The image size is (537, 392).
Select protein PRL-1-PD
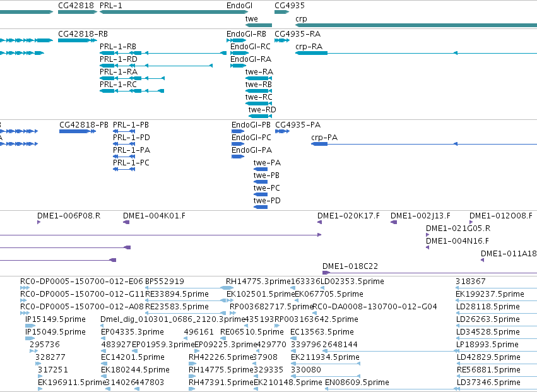(124, 144)
